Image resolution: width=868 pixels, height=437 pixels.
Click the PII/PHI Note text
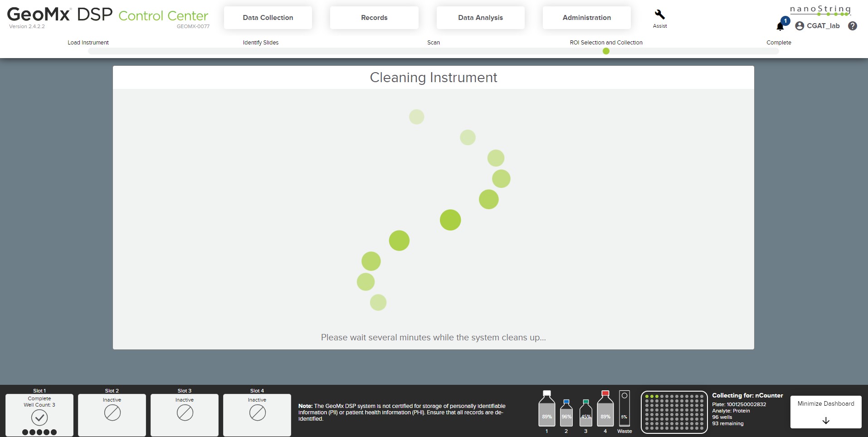pyautogui.click(x=402, y=412)
